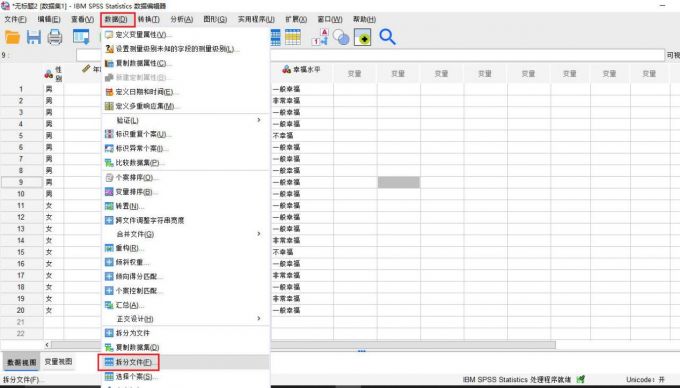The image size is (680, 388).
Task: Choose 汇总(A) menu item
Action: 186,305
